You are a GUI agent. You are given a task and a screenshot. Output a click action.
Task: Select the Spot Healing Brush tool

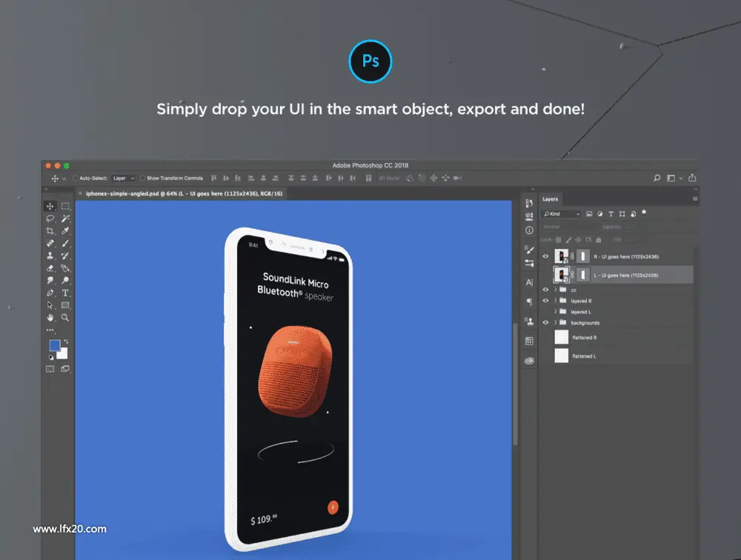50,243
